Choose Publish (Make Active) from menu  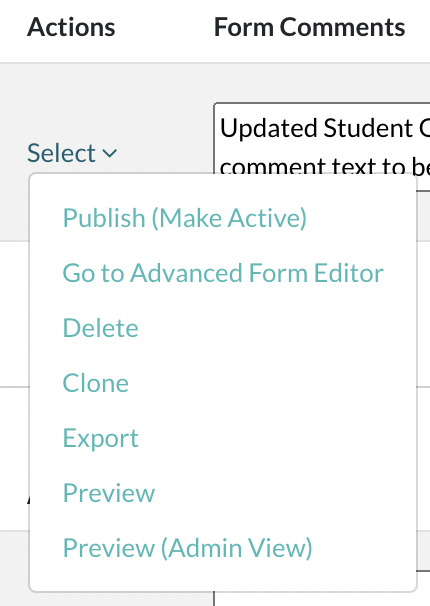tap(185, 218)
